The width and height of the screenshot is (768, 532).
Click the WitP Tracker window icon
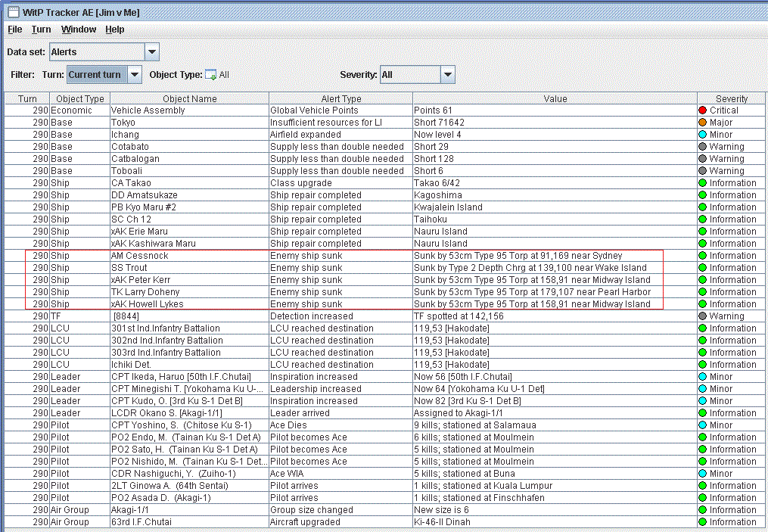pos(13,12)
